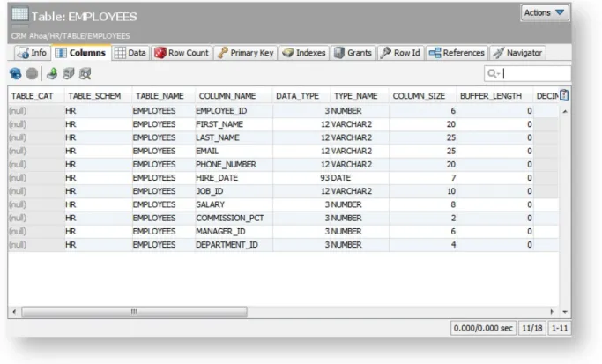Screen dimensions: 602x364
Task: Open the Primary Key tab
Action: coord(246,53)
